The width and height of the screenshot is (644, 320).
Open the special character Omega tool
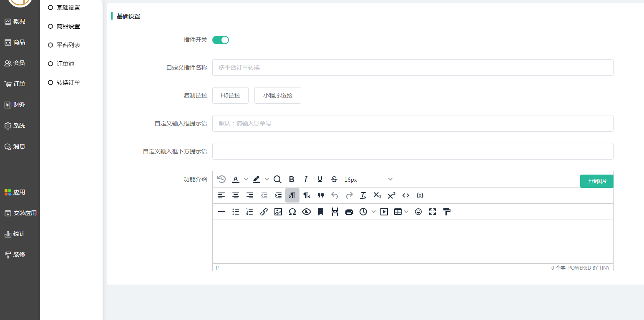[x=292, y=212]
